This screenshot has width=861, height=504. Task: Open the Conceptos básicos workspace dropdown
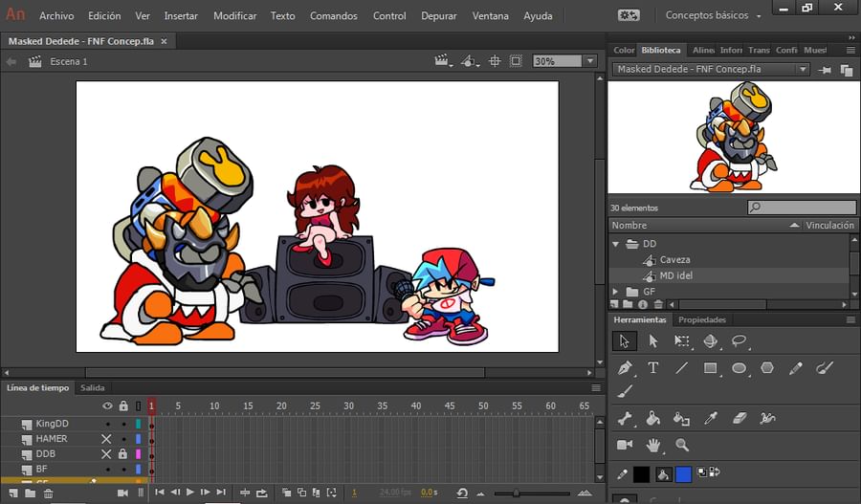pyautogui.click(x=714, y=15)
